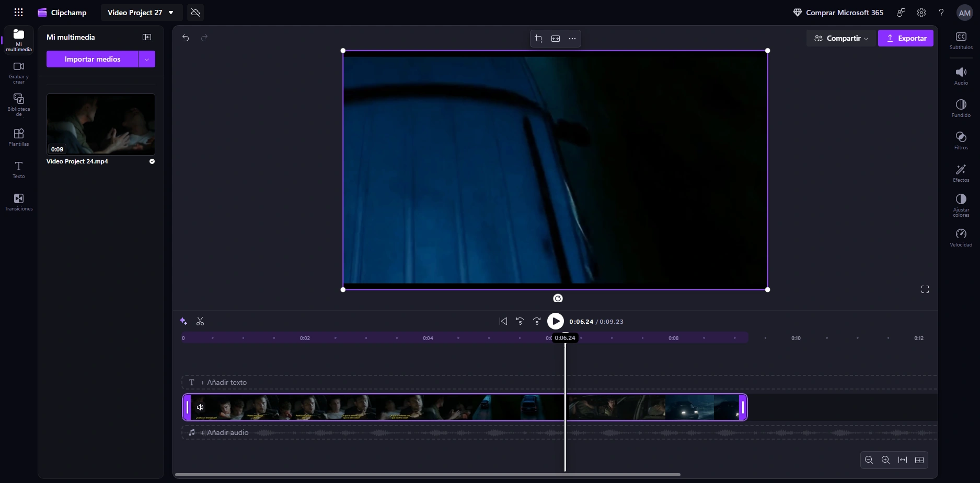Select the video clip on the timeline
Viewport: 980px width, 483px height.
click(x=465, y=407)
